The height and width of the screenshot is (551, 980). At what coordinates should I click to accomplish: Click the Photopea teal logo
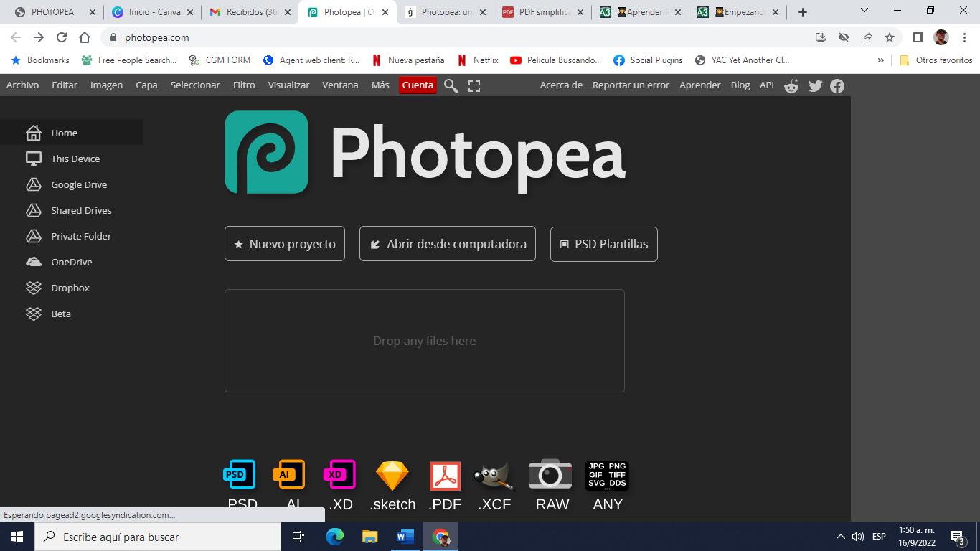coord(266,152)
